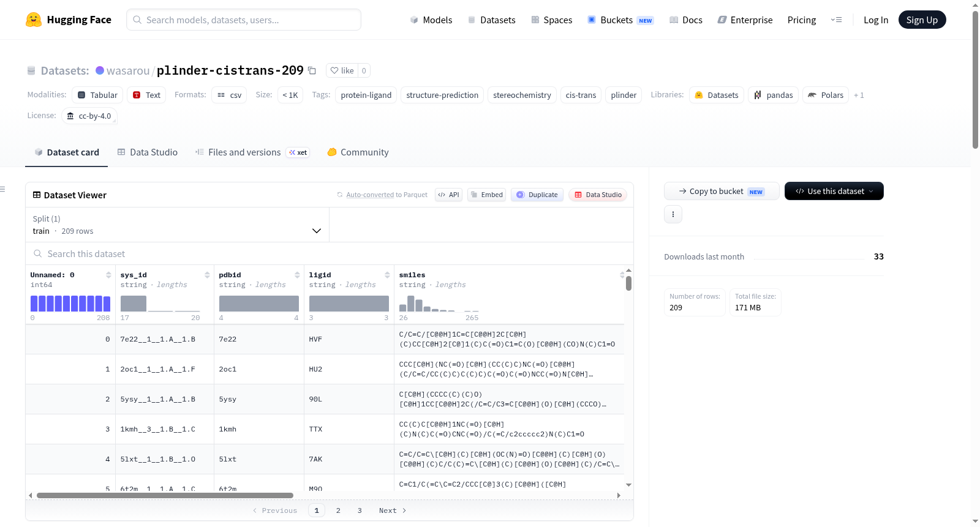Open Data Studio from viewer header

[598, 195]
